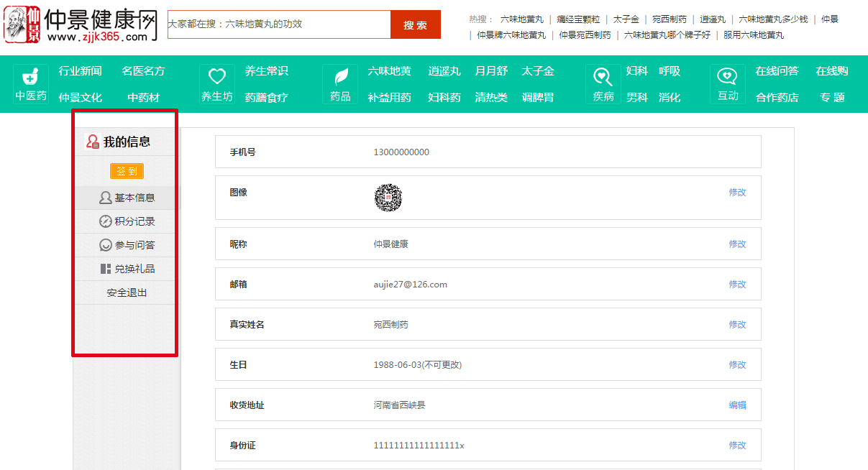Click 修改 in the 真实姓名 row
The width and height of the screenshot is (868, 470).
(x=738, y=325)
